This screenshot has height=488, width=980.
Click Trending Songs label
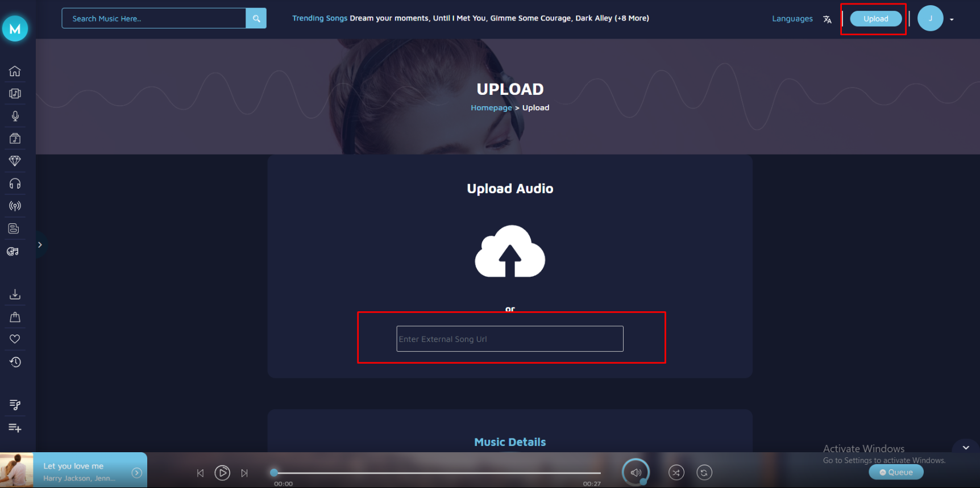coord(319,18)
